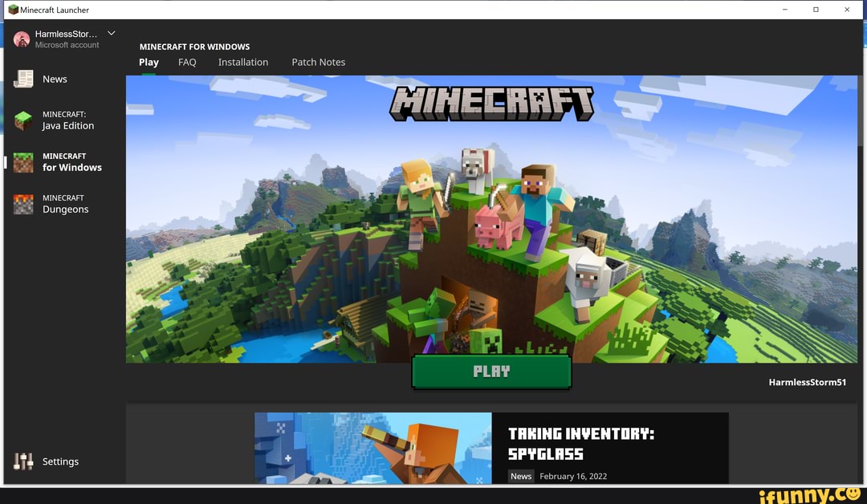This screenshot has height=504, width=867.
Task: Select the active Play tab
Action: [x=149, y=62]
